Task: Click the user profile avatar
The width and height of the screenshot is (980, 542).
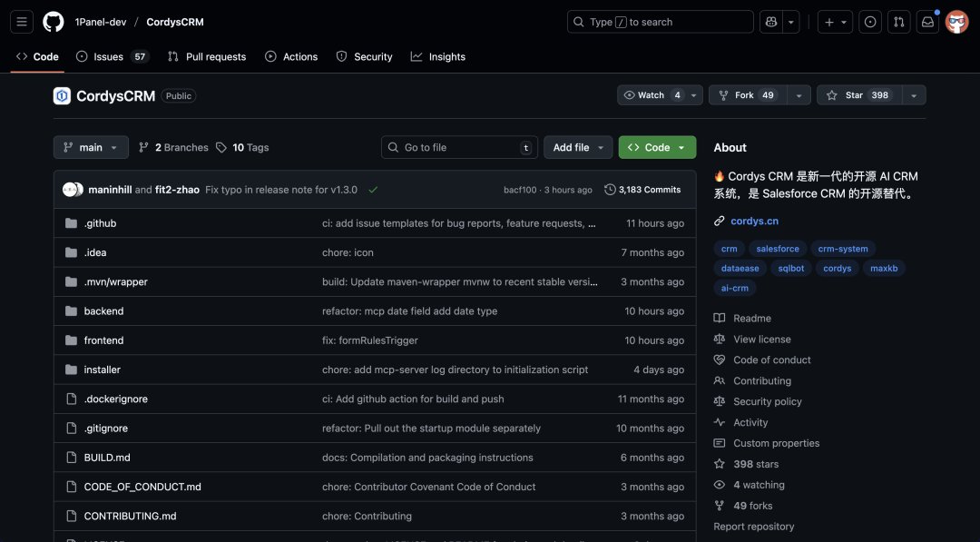Action: click(x=956, y=22)
